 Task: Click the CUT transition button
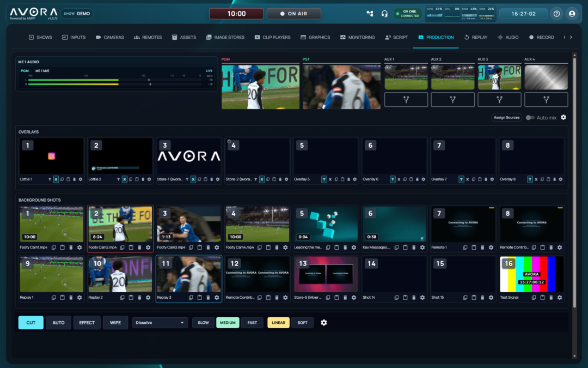click(x=30, y=323)
